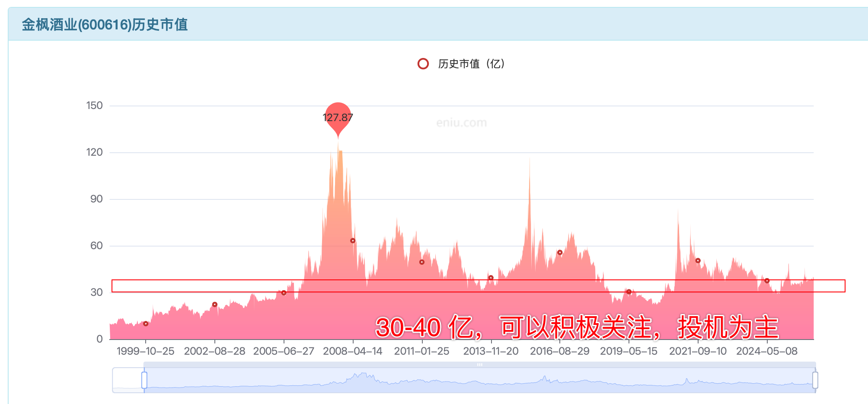Select the data point marker at 2021-09-10
Viewport: 868px width, 404px height.
tap(698, 260)
